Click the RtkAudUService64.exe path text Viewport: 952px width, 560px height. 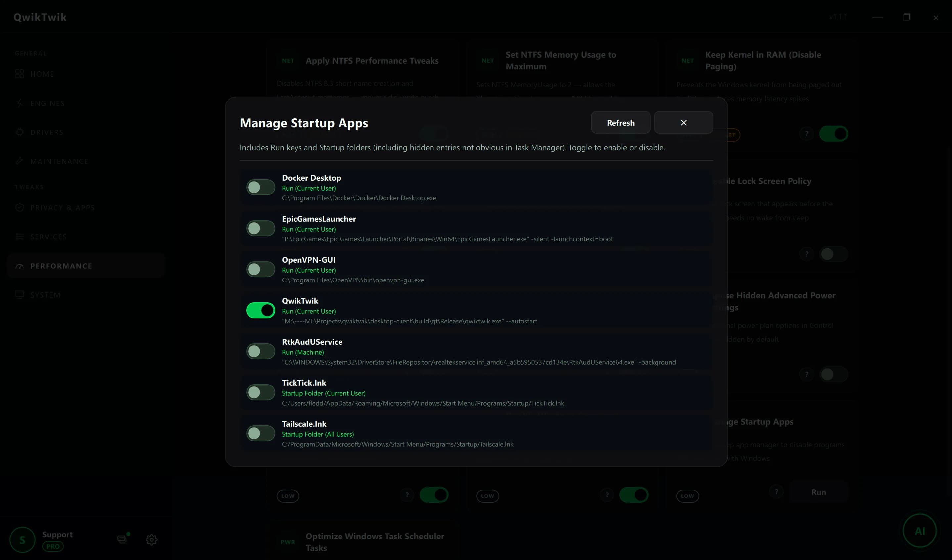pos(479,362)
